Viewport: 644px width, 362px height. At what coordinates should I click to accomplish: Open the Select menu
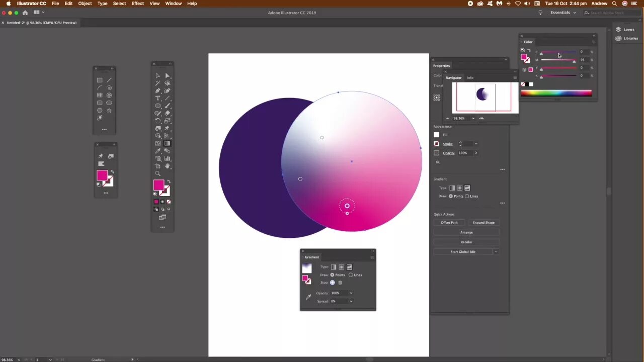coord(119,4)
